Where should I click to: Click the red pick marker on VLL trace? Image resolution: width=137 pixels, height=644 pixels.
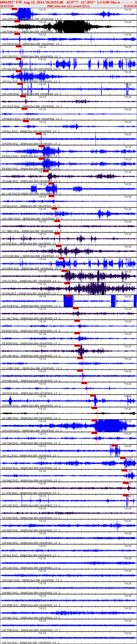point(115,446)
